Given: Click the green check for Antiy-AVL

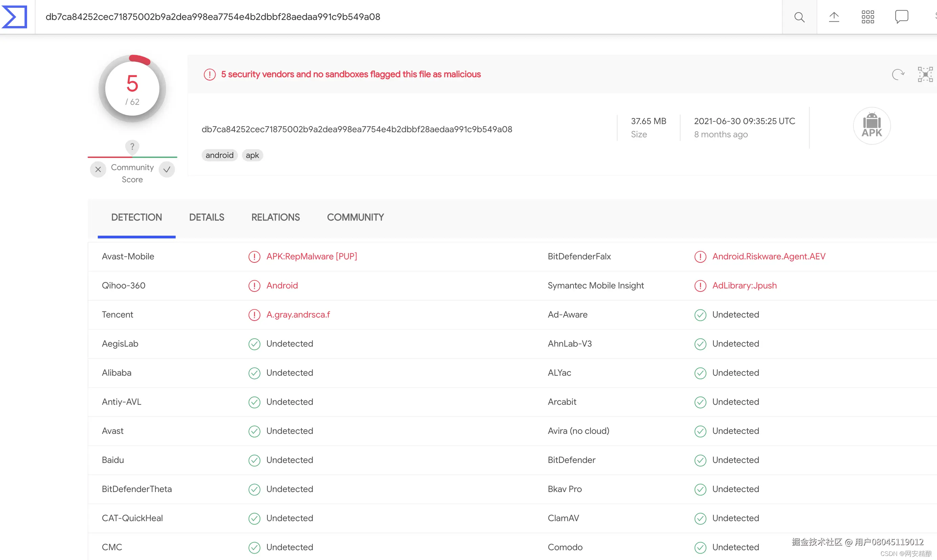Looking at the screenshot, I should (254, 402).
